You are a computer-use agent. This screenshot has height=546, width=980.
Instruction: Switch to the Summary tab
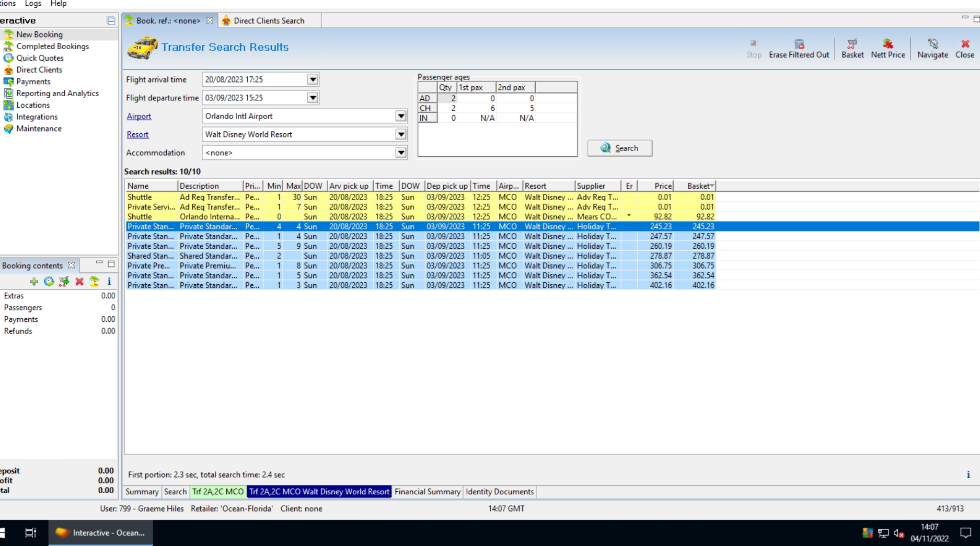(142, 492)
